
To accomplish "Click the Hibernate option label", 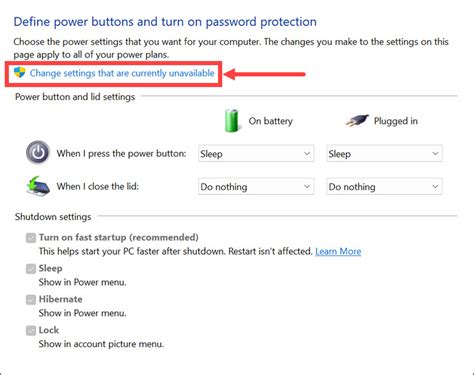I will (60, 299).
